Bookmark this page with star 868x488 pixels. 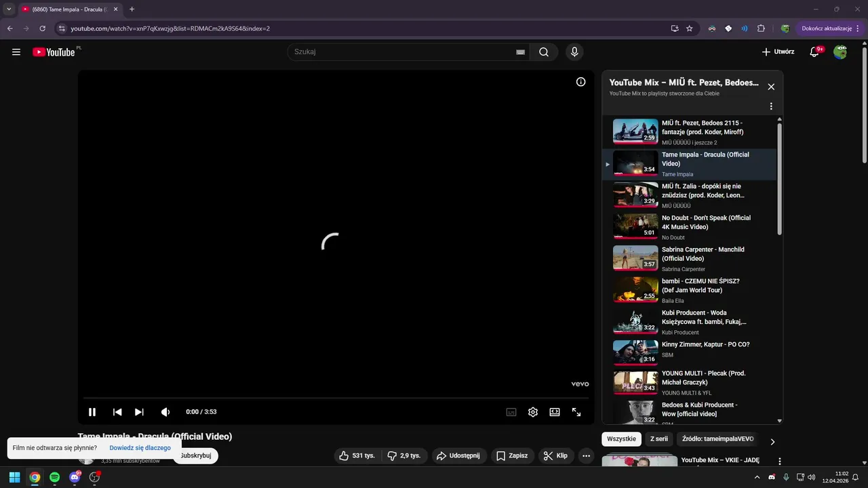point(689,28)
